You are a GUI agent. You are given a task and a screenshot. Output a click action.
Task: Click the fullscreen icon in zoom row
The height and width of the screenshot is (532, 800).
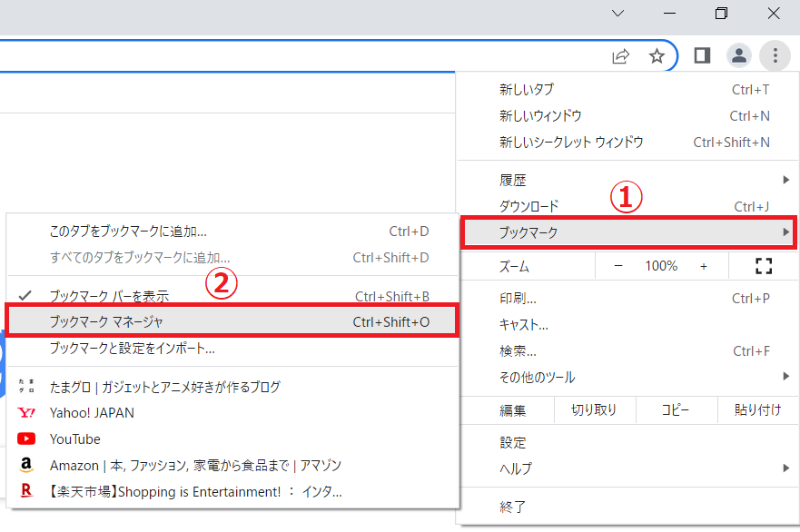coord(764,266)
